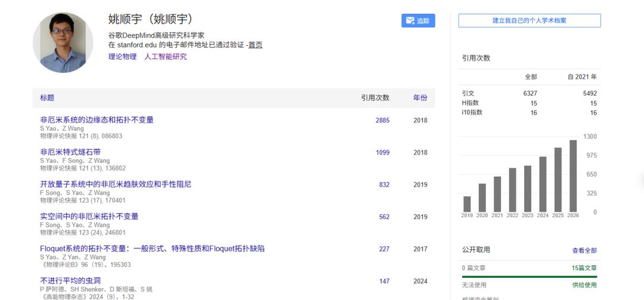The width and height of the screenshot is (644, 300).
Task: Click the since-2021 citations value 5492
Action: pyautogui.click(x=590, y=94)
